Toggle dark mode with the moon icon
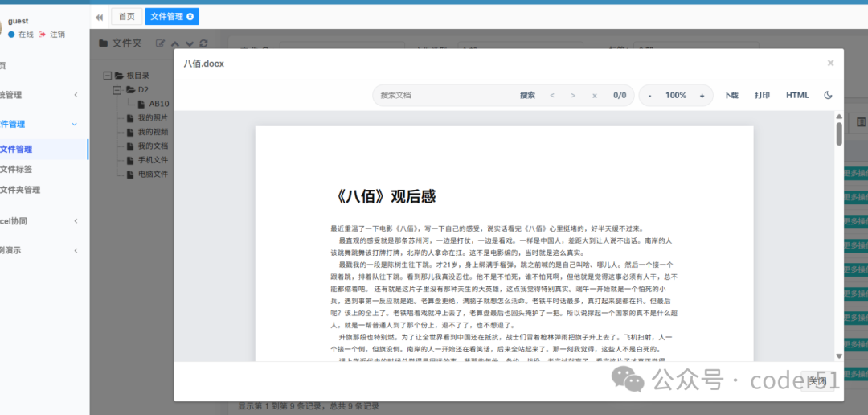Image resolution: width=868 pixels, height=415 pixels. pyautogui.click(x=828, y=95)
